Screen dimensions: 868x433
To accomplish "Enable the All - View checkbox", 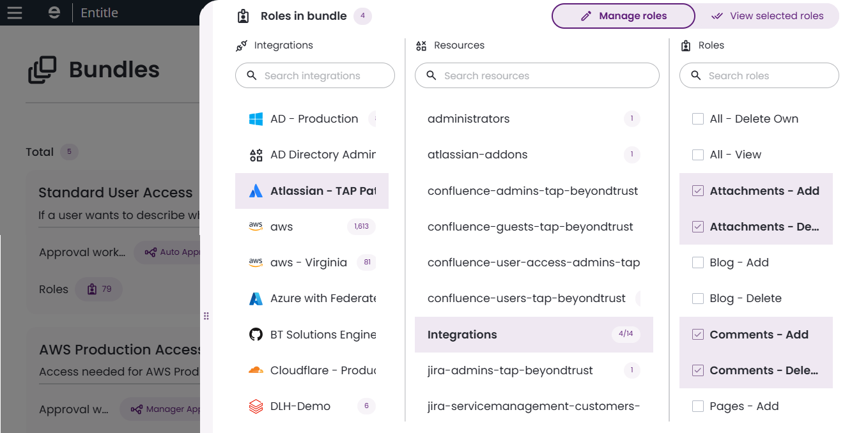I will point(697,155).
